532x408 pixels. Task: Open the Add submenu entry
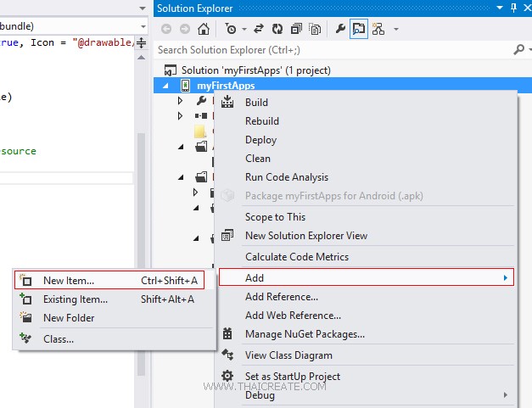[x=367, y=277]
